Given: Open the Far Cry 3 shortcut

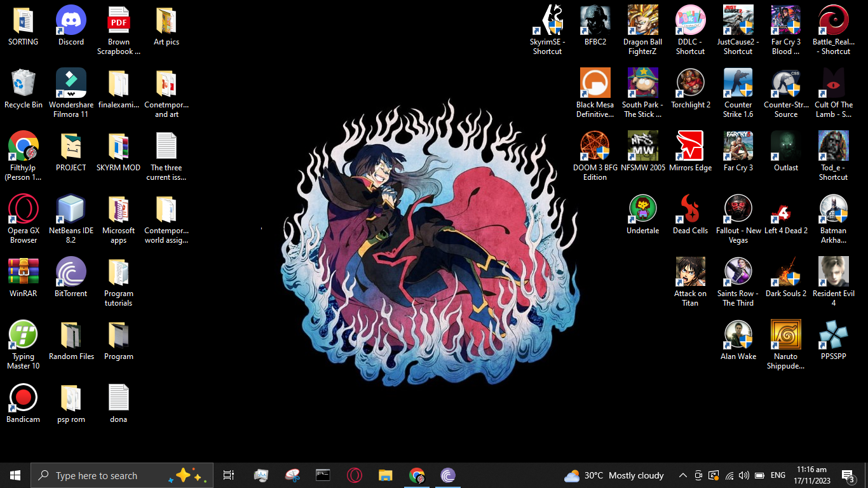Looking at the screenshot, I should (738, 151).
